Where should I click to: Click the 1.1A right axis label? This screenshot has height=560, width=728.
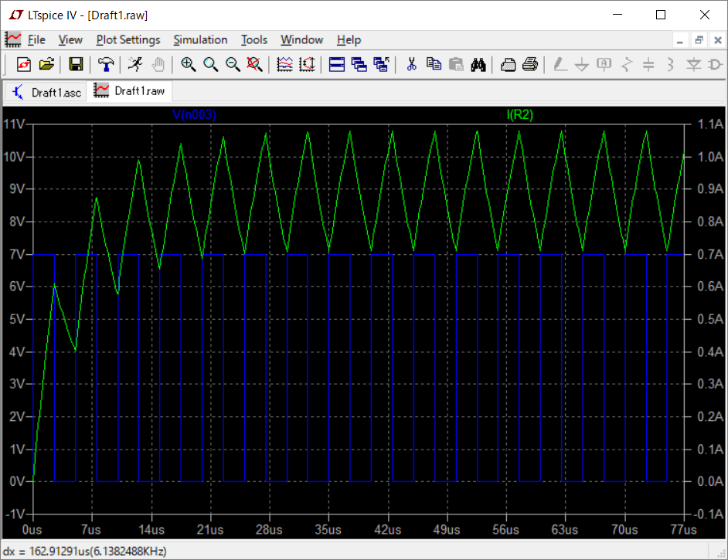coord(710,124)
